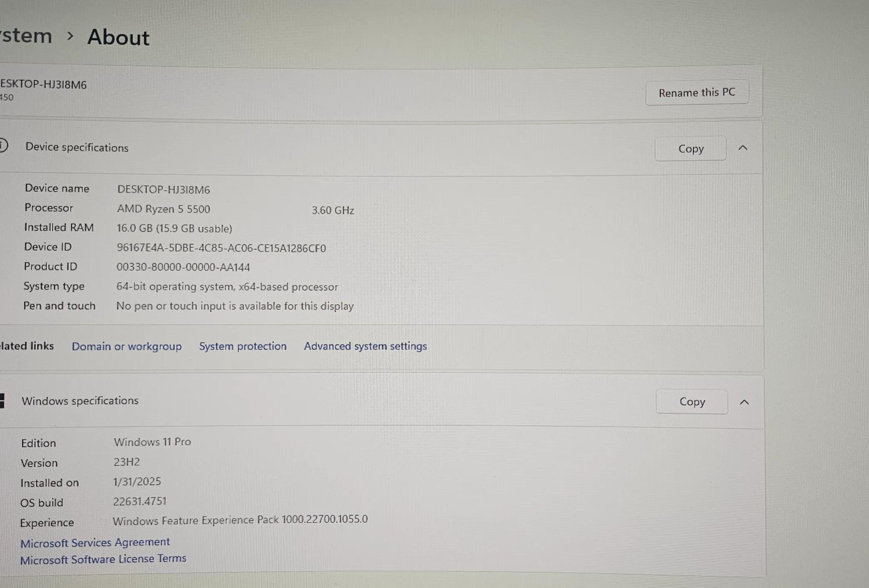The image size is (869, 588).
Task: Click PC name in the top card
Action: 43,84
